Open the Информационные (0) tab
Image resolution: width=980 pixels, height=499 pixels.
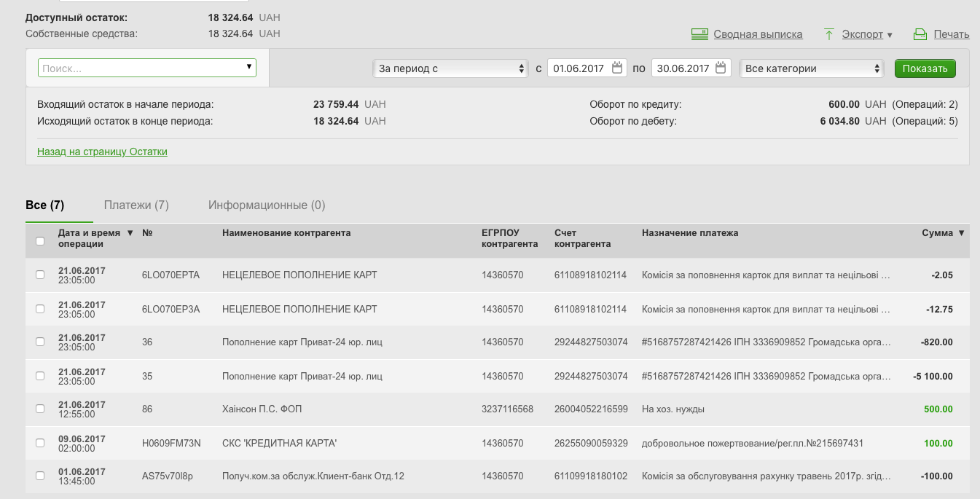tap(267, 205)
